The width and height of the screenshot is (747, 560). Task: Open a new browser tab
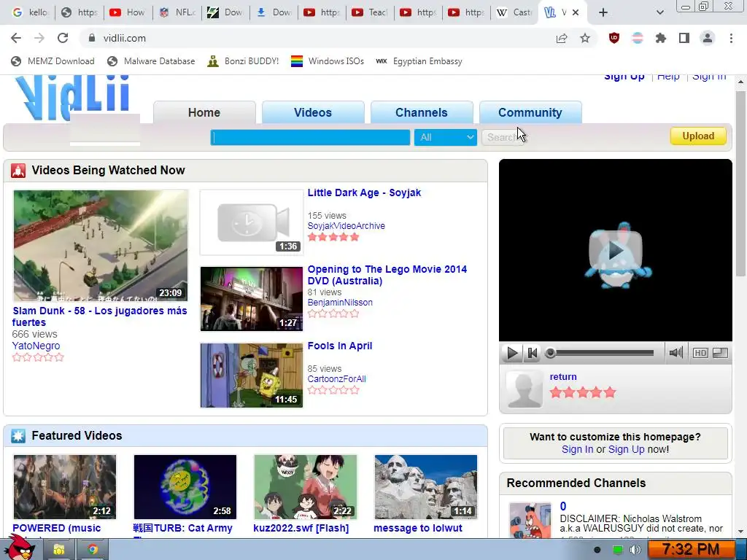pyautogui.click(x=603, y=12)
